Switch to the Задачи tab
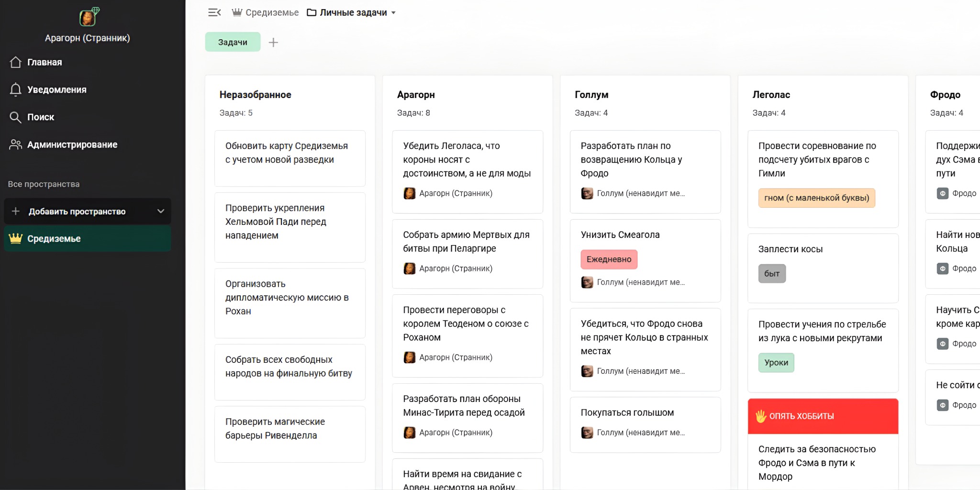The height and width of the screenshot is (490, 980). 233,42
